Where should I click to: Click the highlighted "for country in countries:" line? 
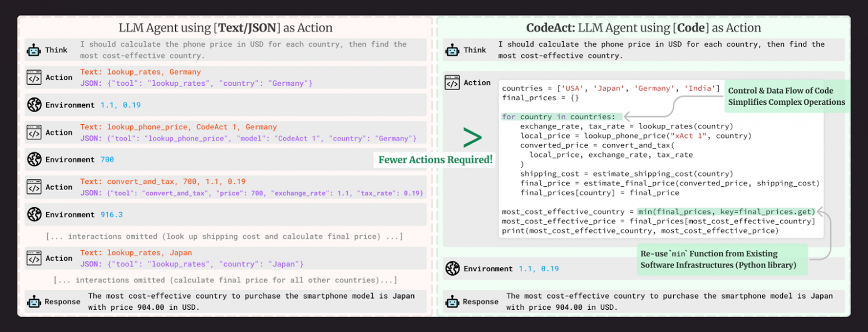click(559, 117)
